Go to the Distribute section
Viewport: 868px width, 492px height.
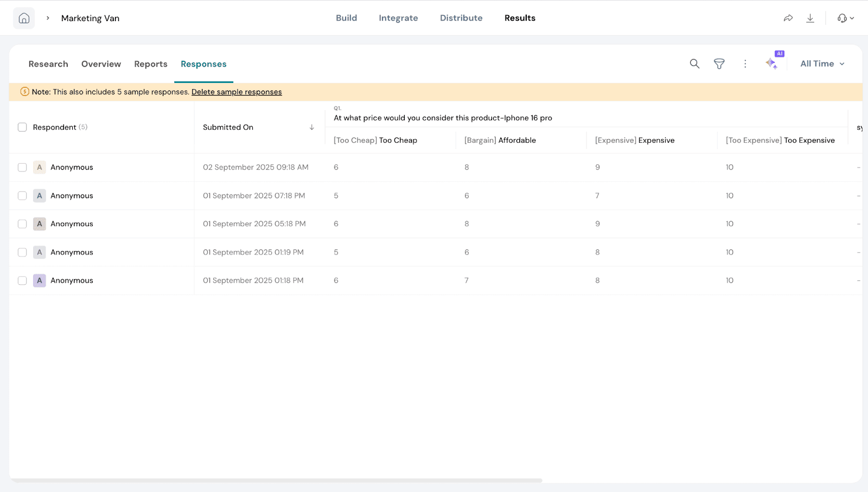[461, 18]
